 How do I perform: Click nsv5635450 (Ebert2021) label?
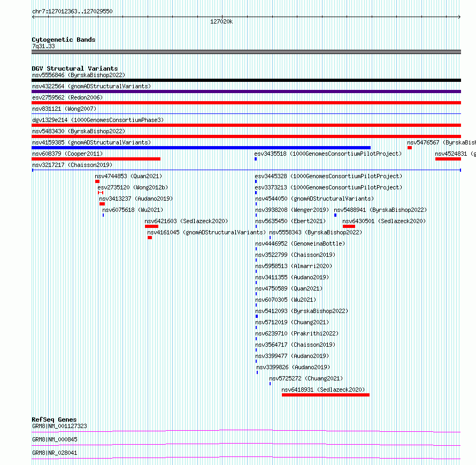[290, 221]
